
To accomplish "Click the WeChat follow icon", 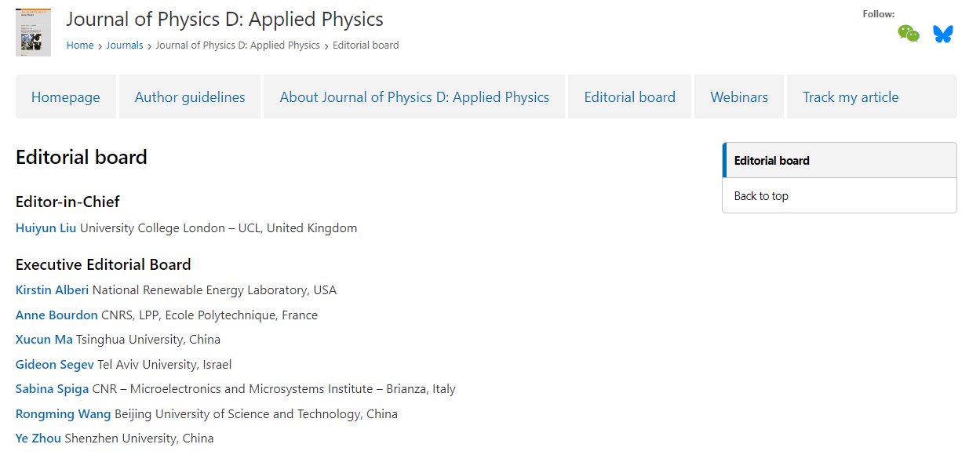I will [909, 34].
